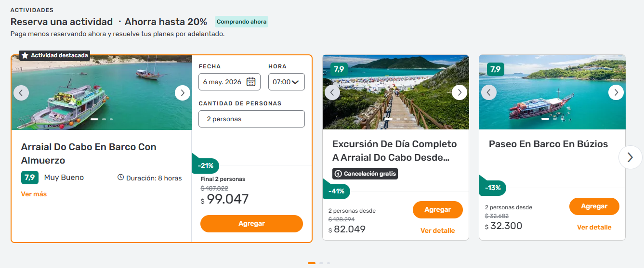This screenshot has height=268, width=644.
Task: Previous image on Excursión De Día Completo card
Action: coord(332,92)
